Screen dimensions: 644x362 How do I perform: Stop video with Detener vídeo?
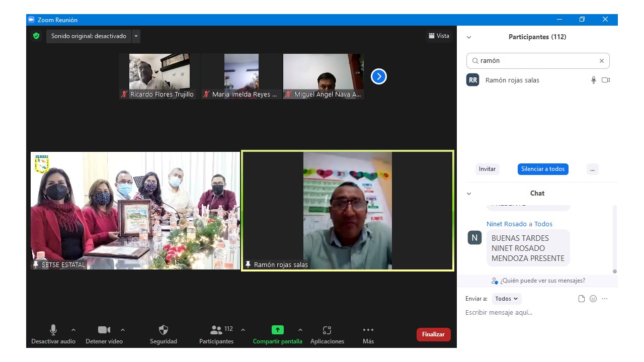(x=104, y=334)
